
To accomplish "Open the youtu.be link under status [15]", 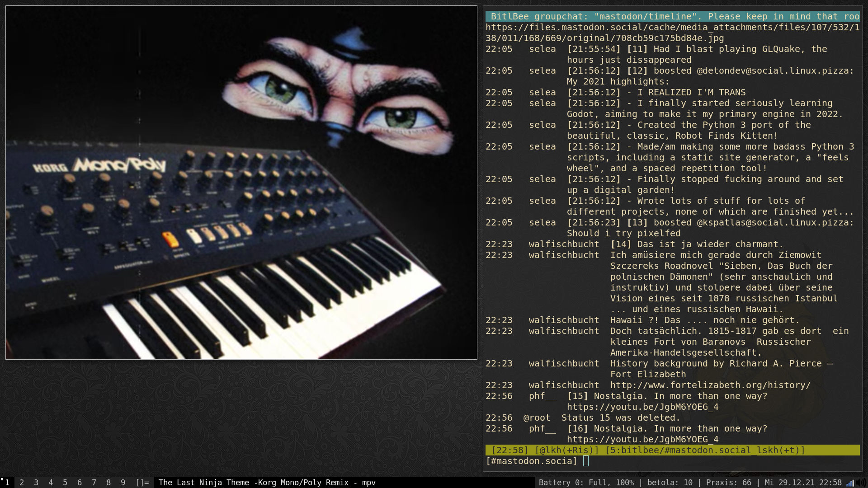I will [643, 407].
